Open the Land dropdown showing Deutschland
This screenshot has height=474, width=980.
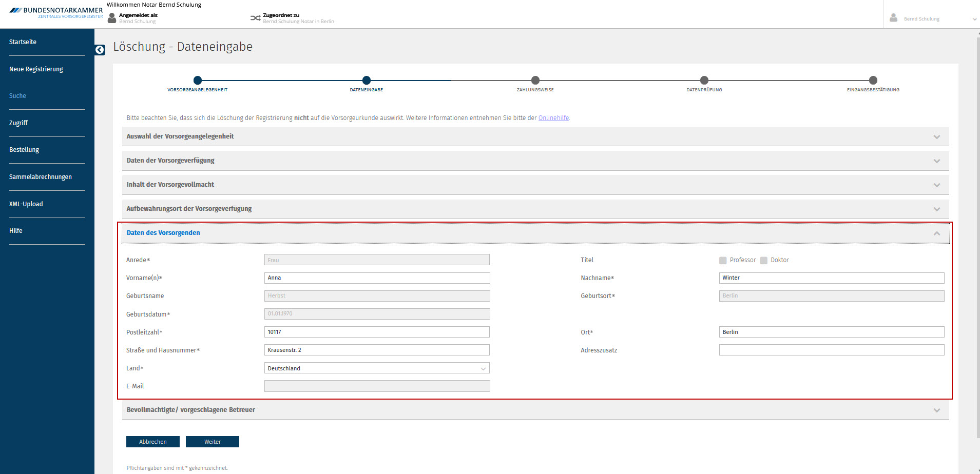[x=377, y=368]
